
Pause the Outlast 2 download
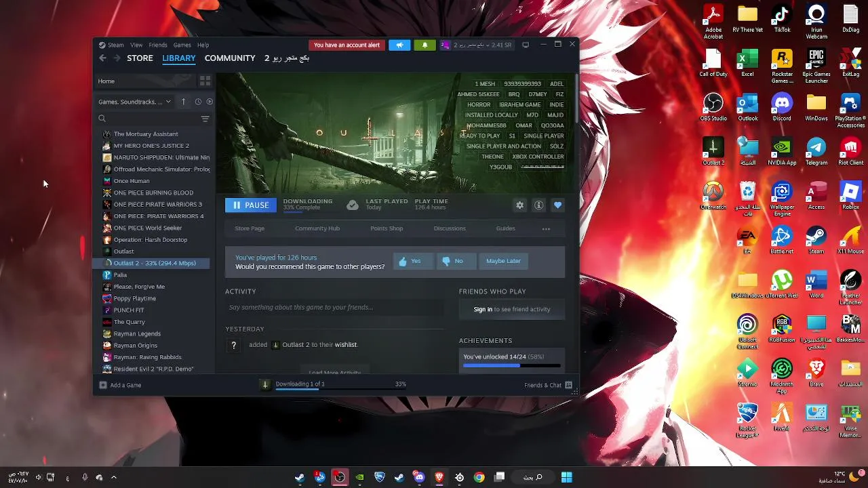pos(251,205)
